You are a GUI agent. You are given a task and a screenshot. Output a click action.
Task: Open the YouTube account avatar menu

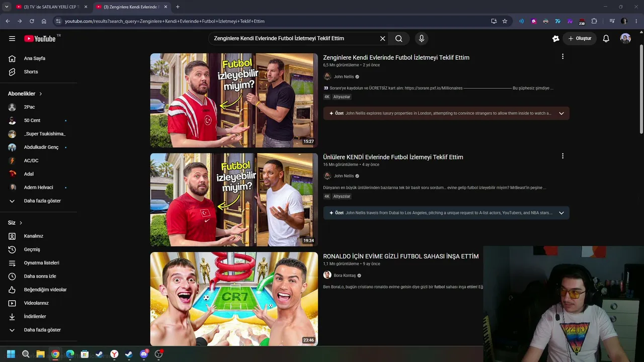point(625,39)
